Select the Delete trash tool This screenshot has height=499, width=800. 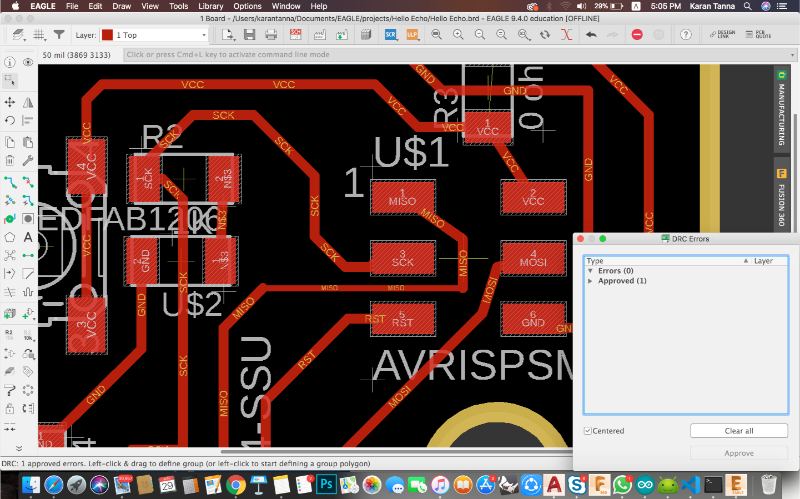tap(10, 161)
